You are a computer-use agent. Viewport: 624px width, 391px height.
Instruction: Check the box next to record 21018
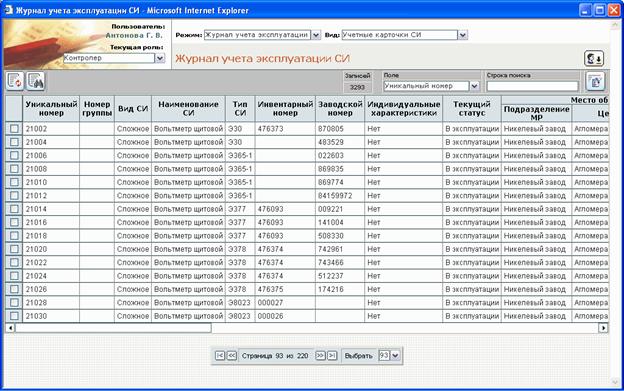pos(14,236)
